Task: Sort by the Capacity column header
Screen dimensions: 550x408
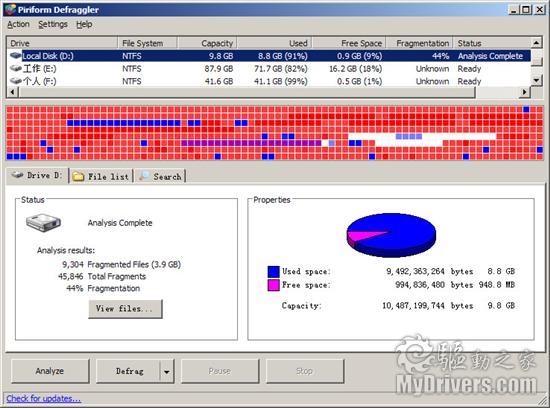Action: point(207,43)
